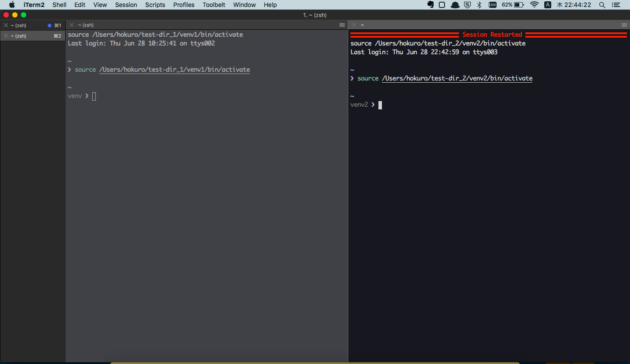
Task: Click the menu bar clock showing 22:44:22
Action: pyautogui.click(x=574, y=5)
